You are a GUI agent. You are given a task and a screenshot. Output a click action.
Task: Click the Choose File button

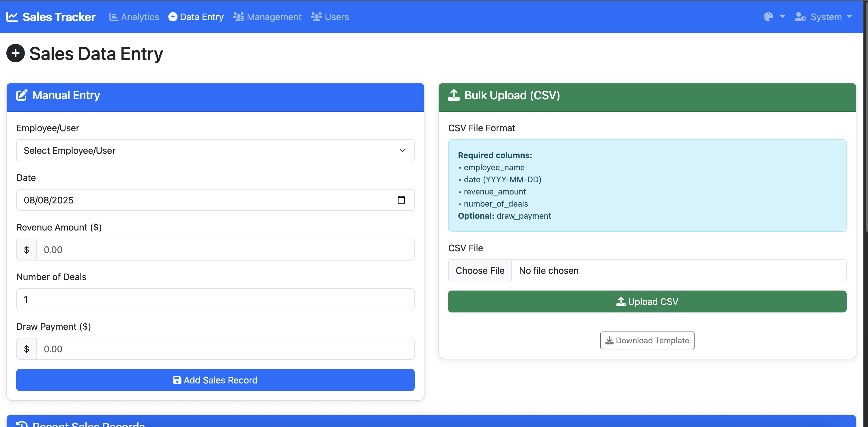click(480, 270)
